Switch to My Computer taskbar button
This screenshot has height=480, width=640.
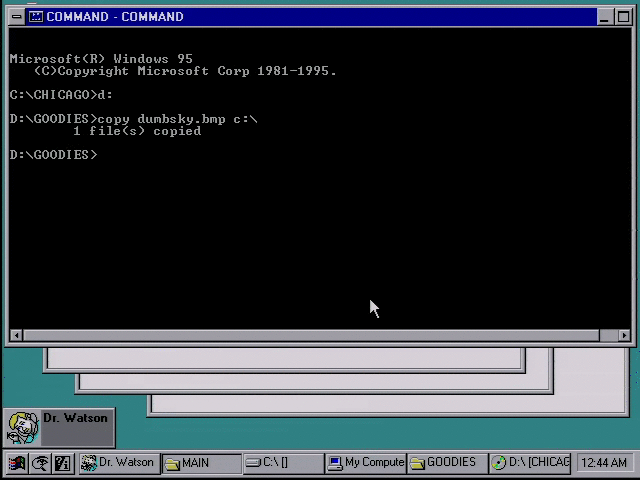pos(366,463)
